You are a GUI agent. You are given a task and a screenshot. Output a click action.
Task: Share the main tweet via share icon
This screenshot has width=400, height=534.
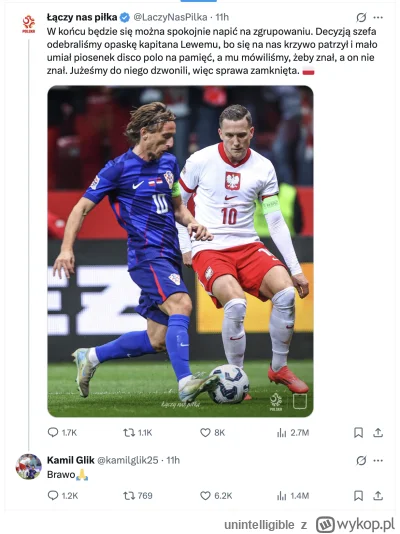coord(378,433)
